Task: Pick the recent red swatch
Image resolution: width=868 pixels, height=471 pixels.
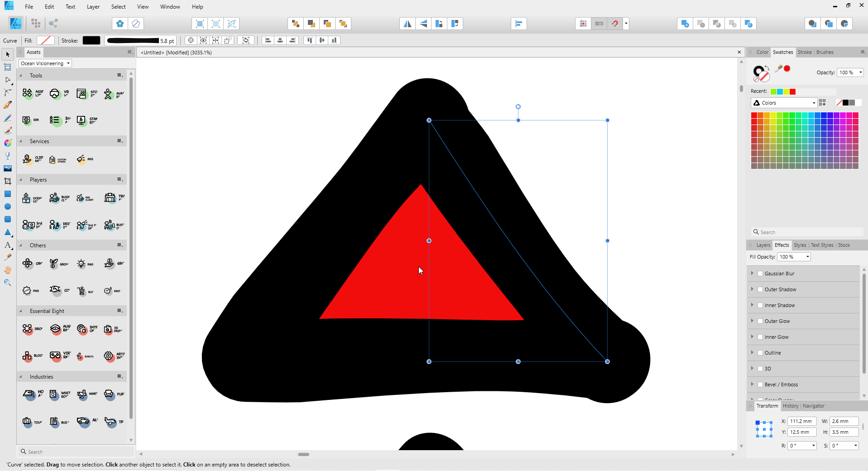Action: (x=792, y=91)
